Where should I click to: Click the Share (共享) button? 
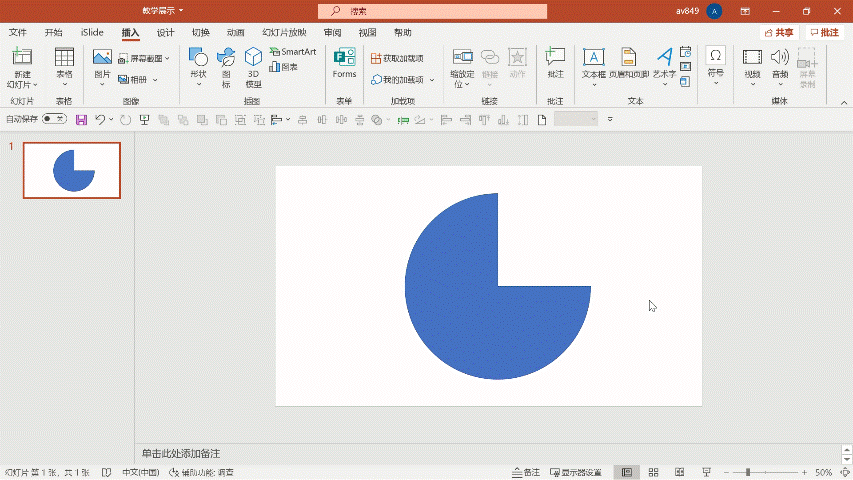pyautogui.click(x=778, y=32)
